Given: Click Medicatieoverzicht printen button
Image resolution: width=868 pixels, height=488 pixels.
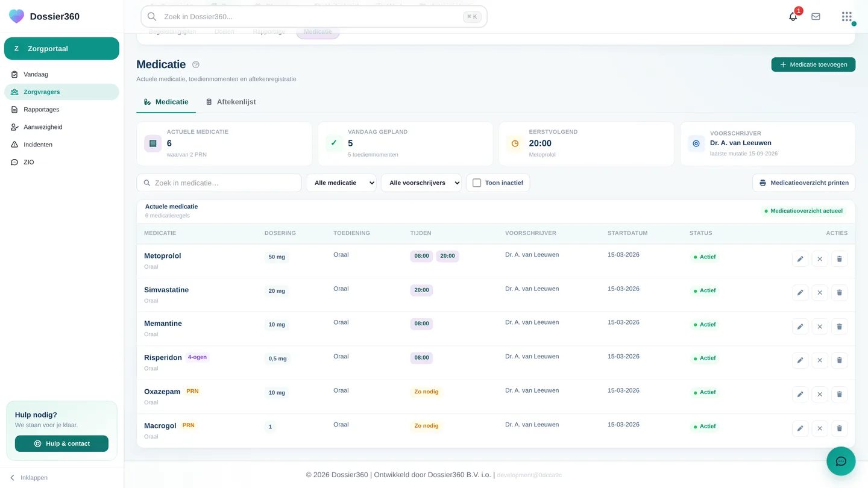Looking at the screenshot, I should 804,183.
